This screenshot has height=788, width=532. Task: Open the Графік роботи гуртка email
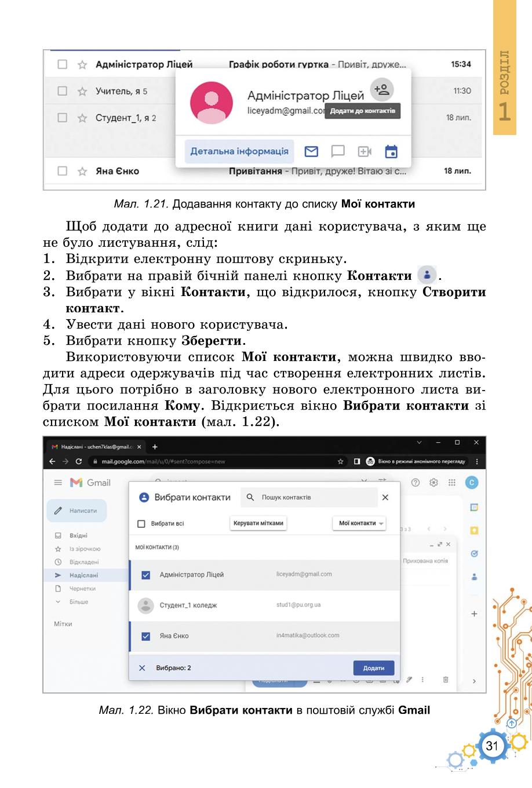317,64
